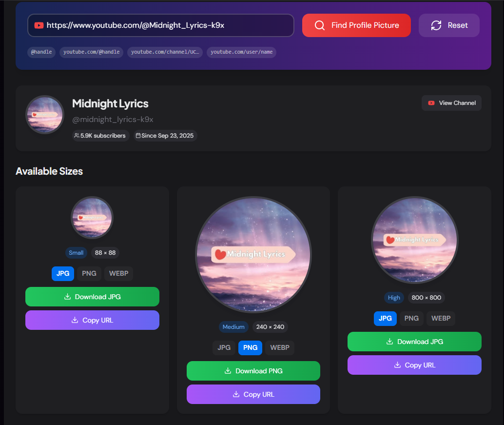Screen dimensions: 504x425
Task: Click the icon on the Medium card's Copy URL
Action: point(236,394)
